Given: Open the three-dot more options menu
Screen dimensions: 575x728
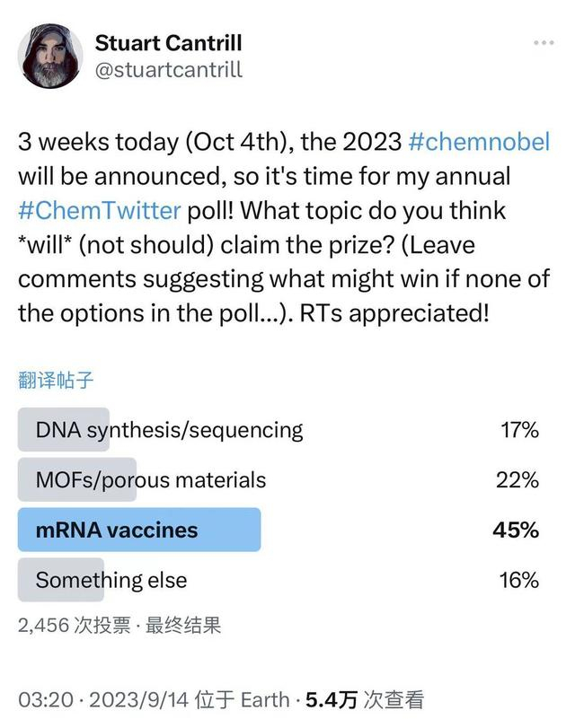Looking at the screenshot, I should [544, 43].
